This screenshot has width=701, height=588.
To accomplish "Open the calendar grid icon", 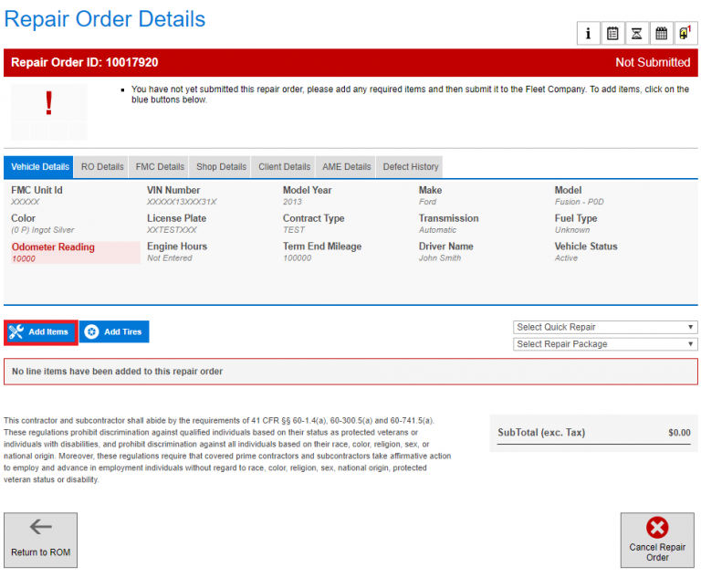I will coord(662,34).
